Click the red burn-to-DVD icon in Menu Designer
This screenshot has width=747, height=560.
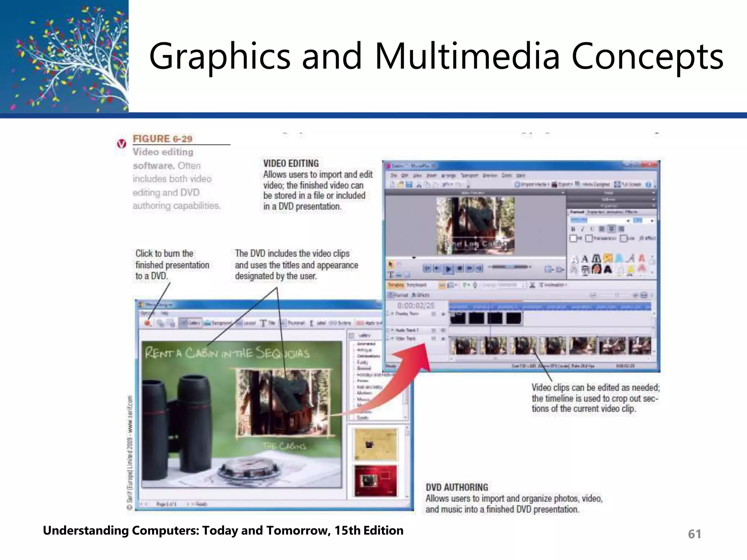[x=148, y=323]
